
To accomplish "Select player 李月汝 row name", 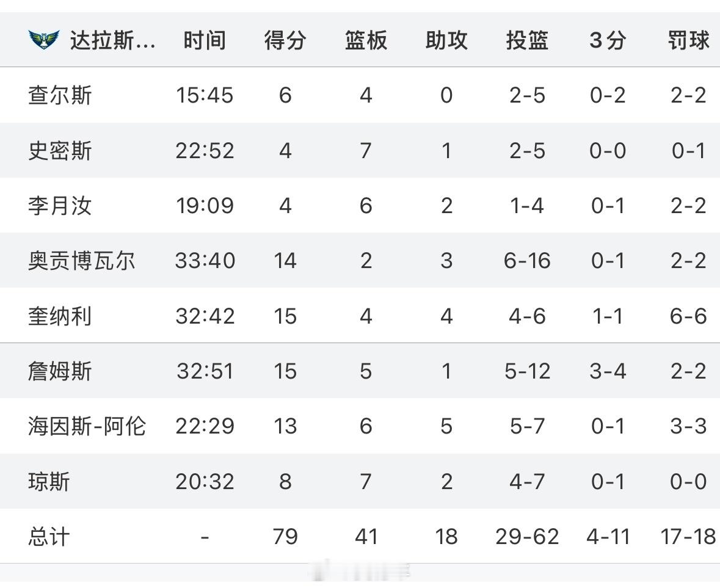I will (60, 206).
